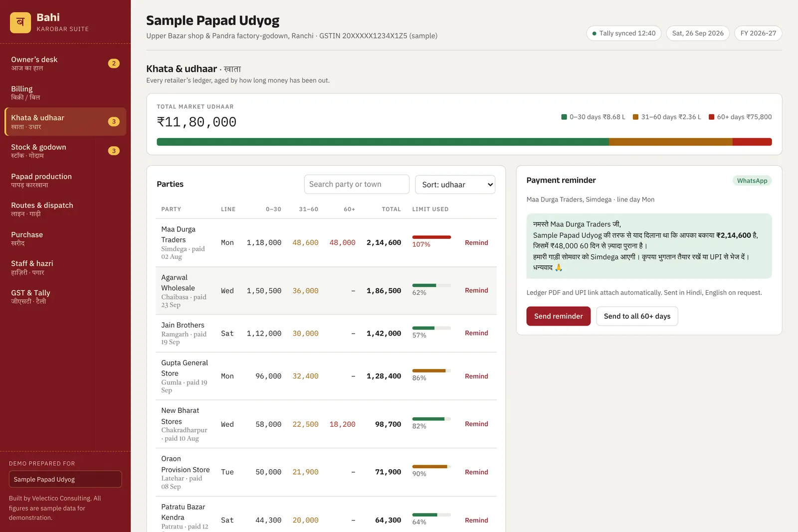
Task: Click the Hindi reminder message box
Action: tap(649, 246)
